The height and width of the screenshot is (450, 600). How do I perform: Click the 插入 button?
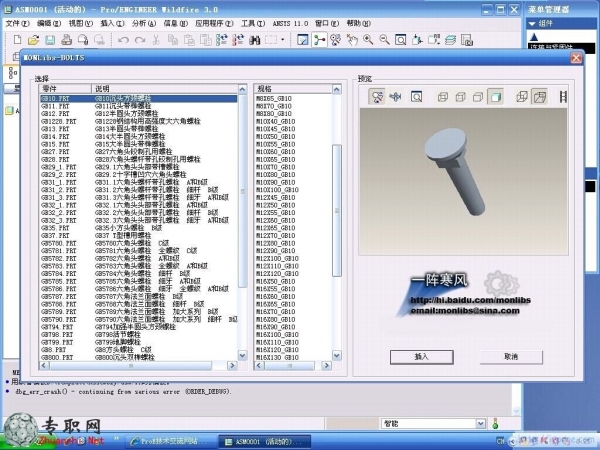coord(420,355)
